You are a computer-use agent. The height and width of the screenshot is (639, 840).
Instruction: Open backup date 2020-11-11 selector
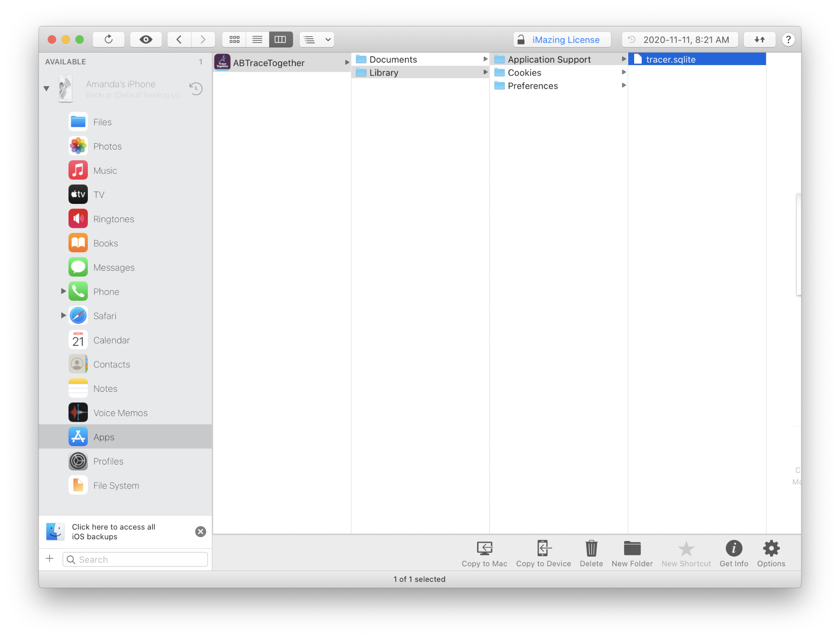click(x=680, y=40)
